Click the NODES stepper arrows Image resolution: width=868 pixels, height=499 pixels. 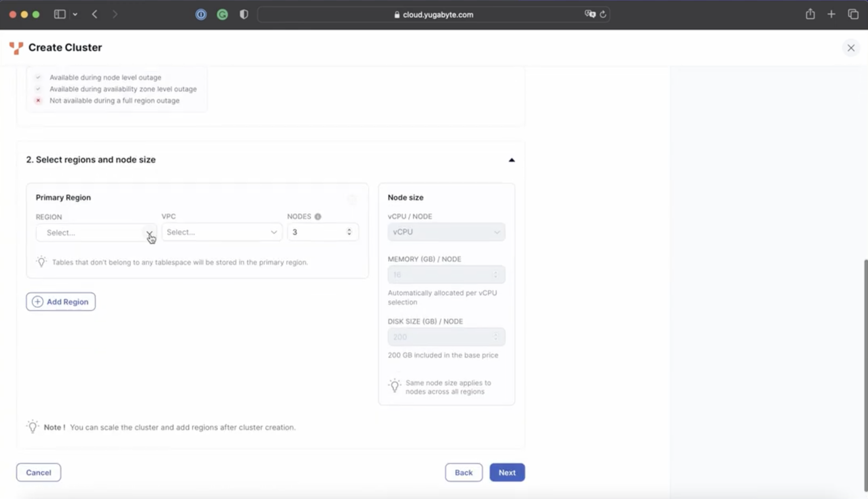click(349, 232)
